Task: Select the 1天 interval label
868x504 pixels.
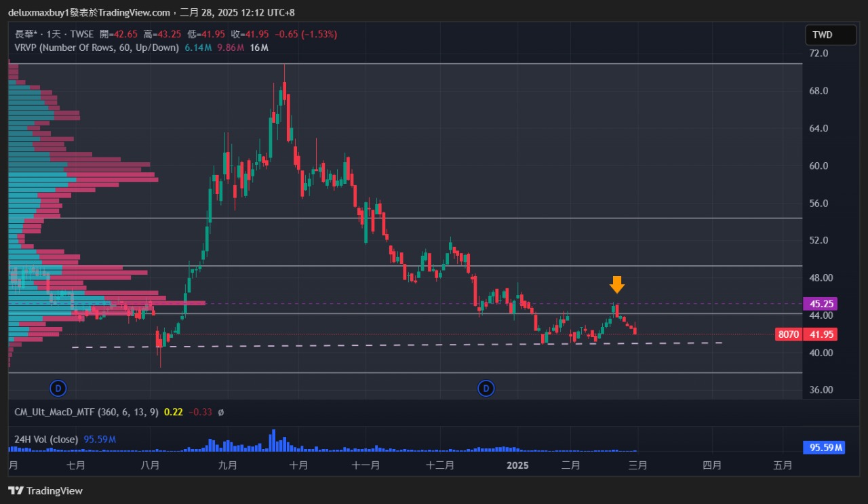Action: (x=53, y=34)
